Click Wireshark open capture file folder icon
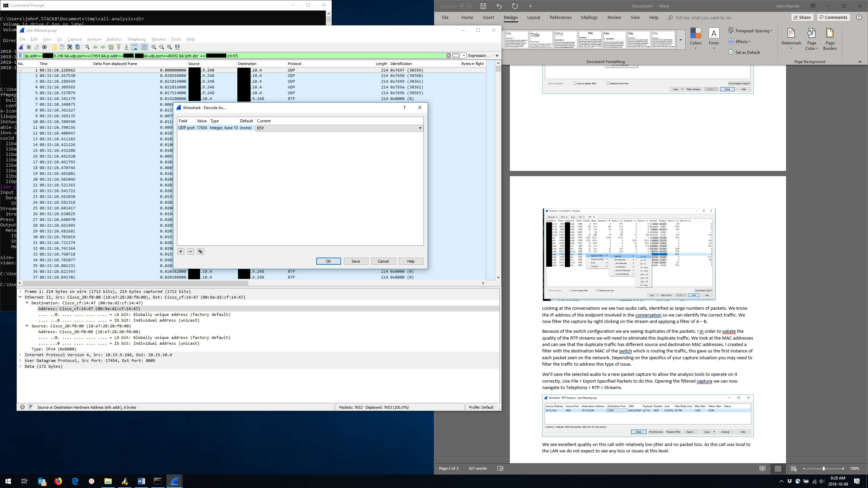 [x=54, y=47]
